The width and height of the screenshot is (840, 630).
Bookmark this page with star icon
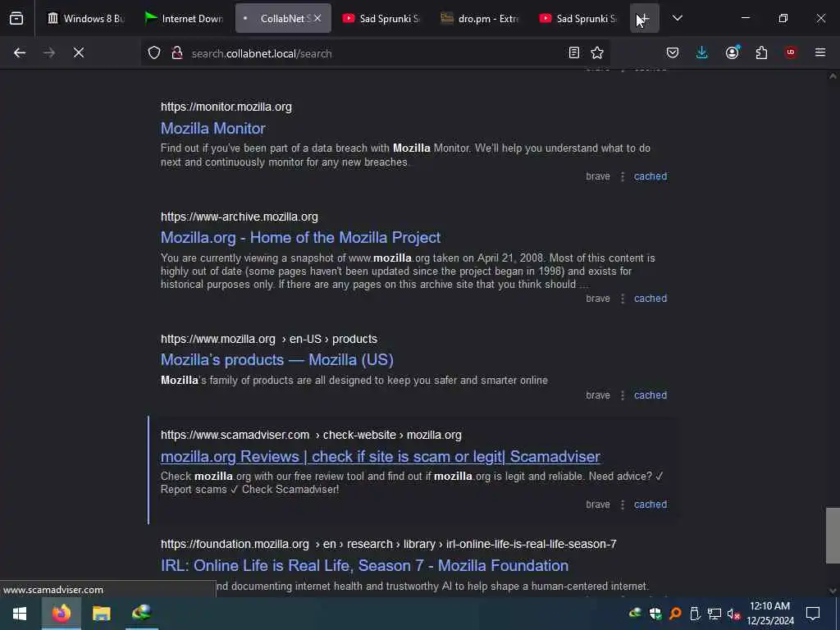(x=597, y=52)
